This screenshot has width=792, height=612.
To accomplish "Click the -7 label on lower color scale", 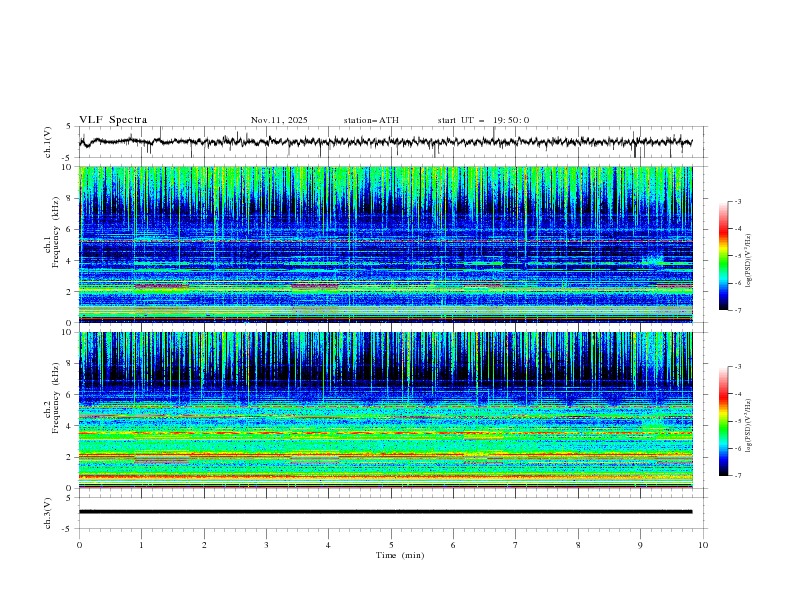I will tap(738, 476).
